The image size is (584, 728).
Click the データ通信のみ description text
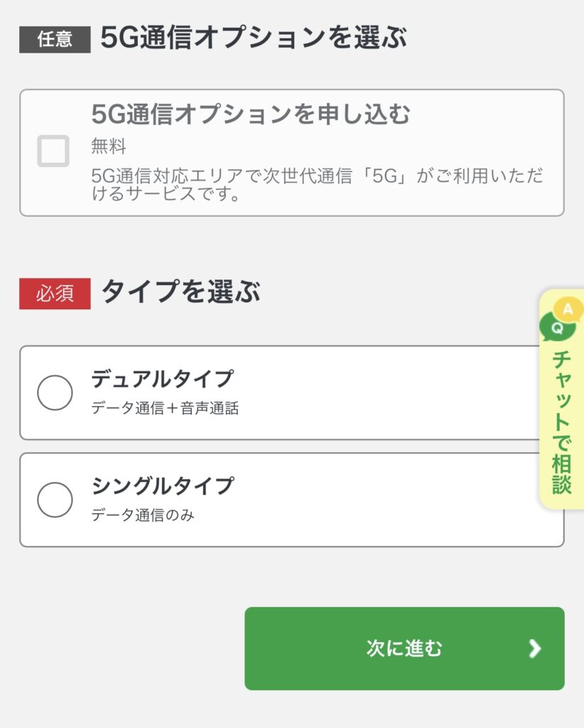tap(142, 515)
